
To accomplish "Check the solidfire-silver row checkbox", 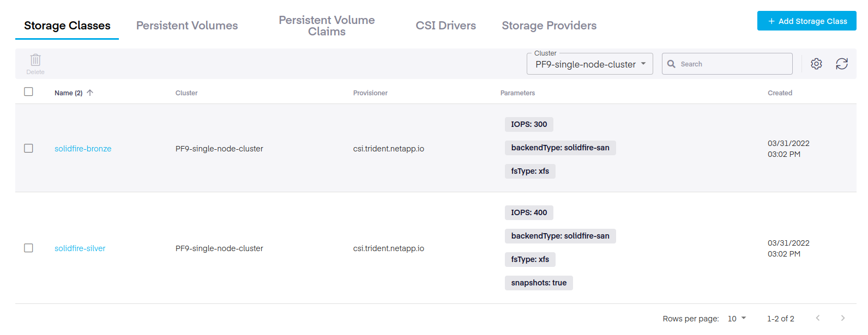I will [x=28, y=248].
